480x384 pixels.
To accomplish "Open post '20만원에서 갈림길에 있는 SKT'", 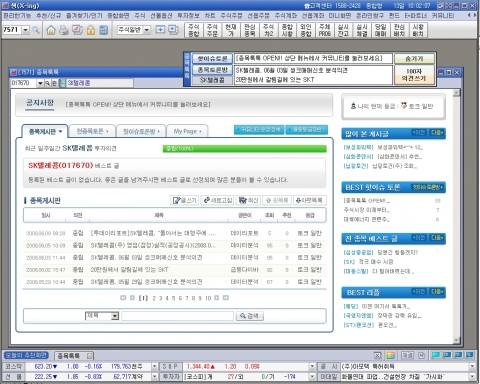I will click(x=130, y=270).
